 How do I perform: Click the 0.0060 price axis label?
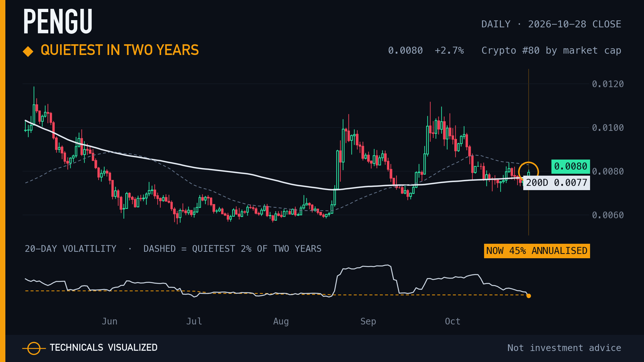(608, 215)
